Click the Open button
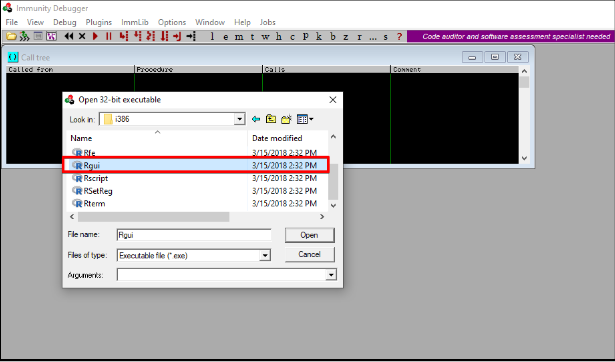Screen dimensions: 615x362 309,235
